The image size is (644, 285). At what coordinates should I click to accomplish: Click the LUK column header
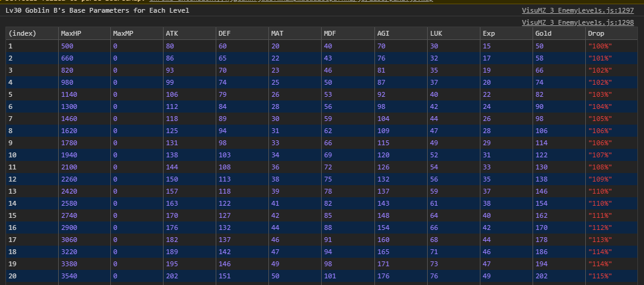(x=436, y=33)
